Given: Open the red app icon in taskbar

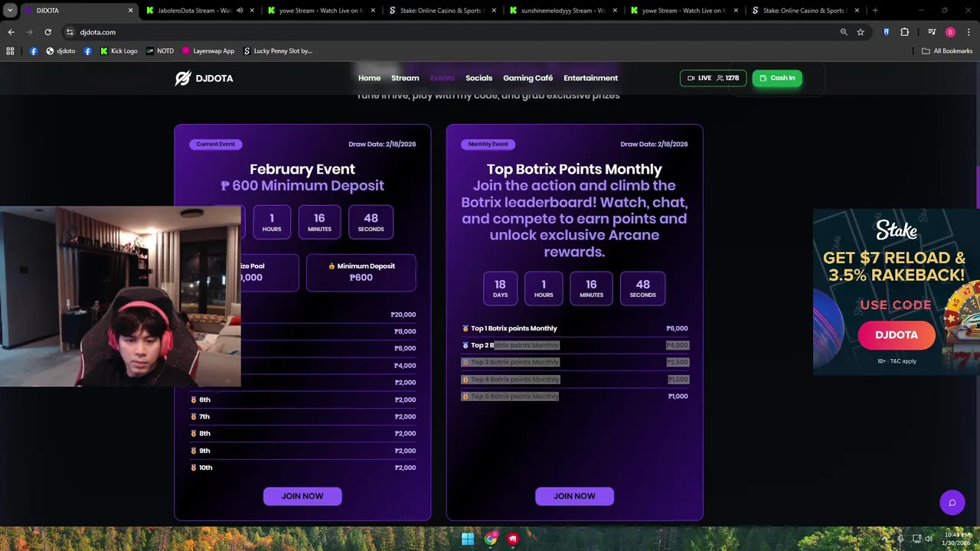Looking at the screenshot, I should coord(513,539).
